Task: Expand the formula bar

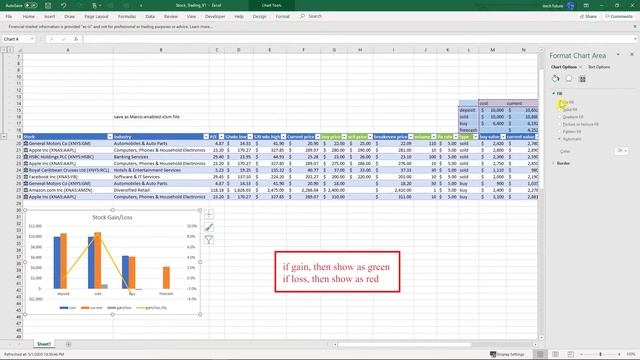Action: coord(635,39)
